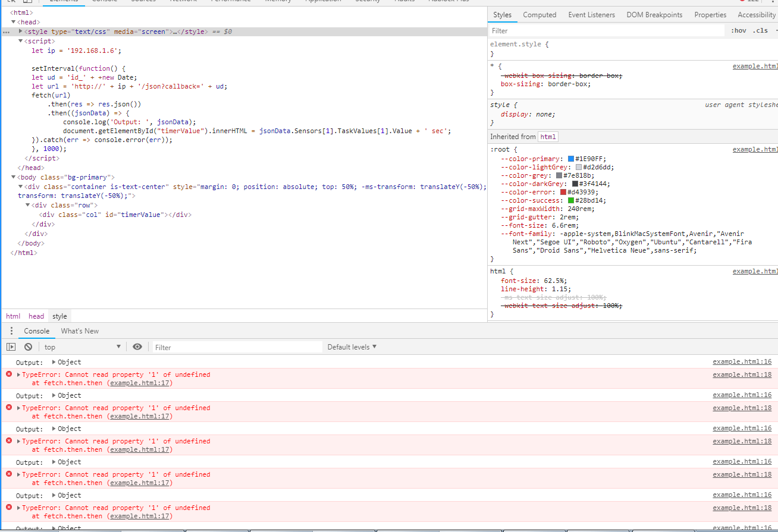Click the --color-success #28bd14 swatch
Image resolution: width=778 pixels, height=532 pixels.
point(571,200)
